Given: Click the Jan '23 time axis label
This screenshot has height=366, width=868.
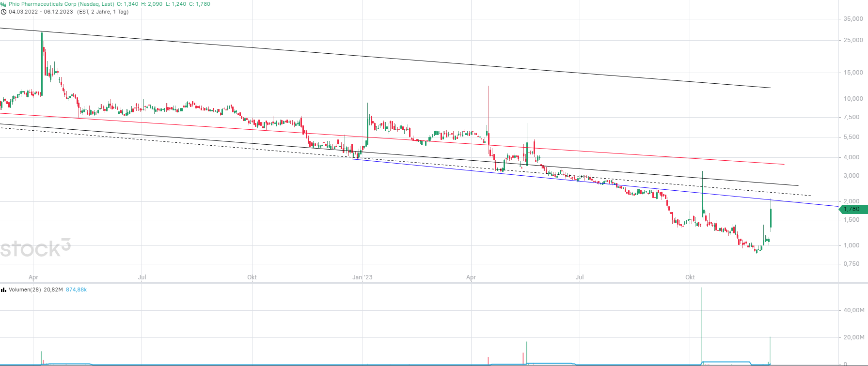Looking at the screenshot, I should [362, 277].
